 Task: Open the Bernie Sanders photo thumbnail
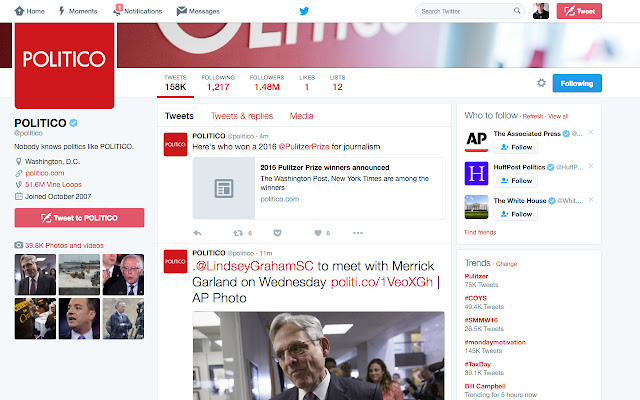point(123,275)
